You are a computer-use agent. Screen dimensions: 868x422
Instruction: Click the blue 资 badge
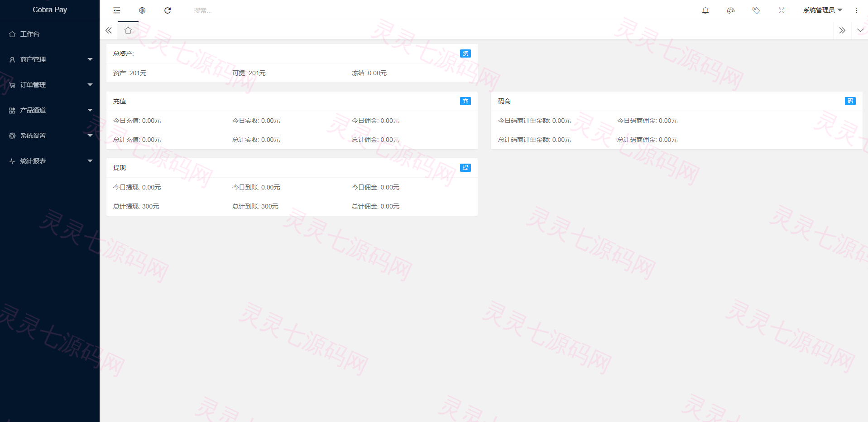point(465,53)
